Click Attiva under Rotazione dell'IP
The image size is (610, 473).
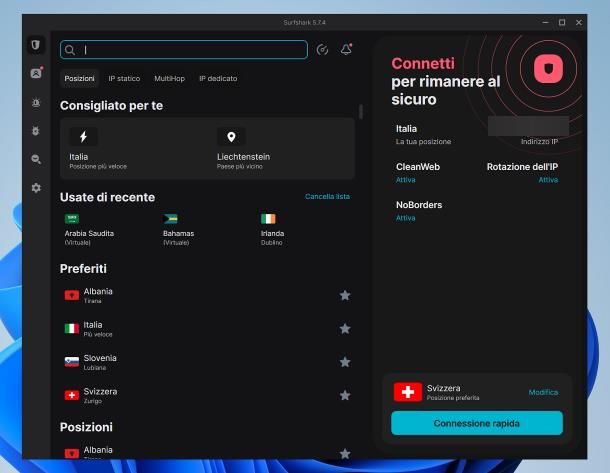[548, 180]
